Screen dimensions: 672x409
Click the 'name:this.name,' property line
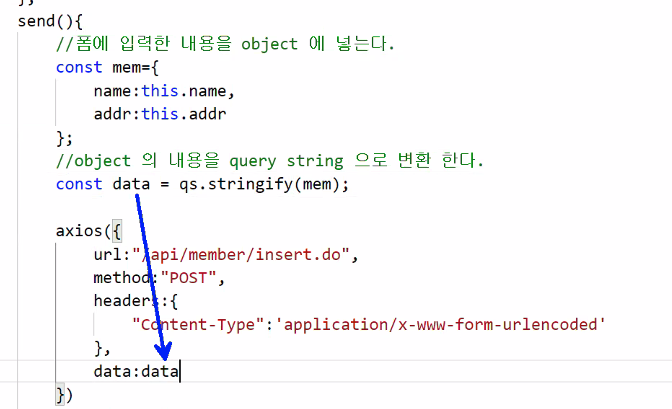[x=164, y=91]
